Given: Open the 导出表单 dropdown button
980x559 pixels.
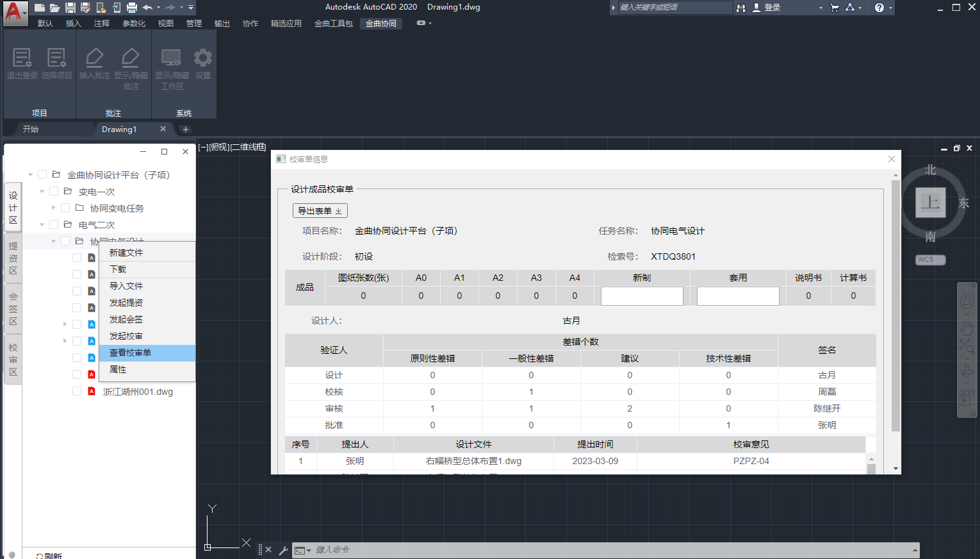Looking at the screenshot, I should pos(320,210).
